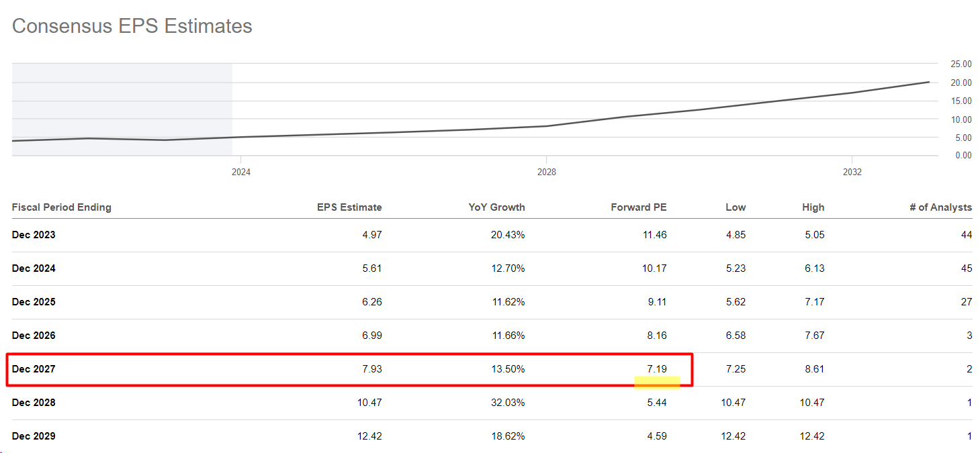Click the Dec 2024 row label

[x=34, y=268]
